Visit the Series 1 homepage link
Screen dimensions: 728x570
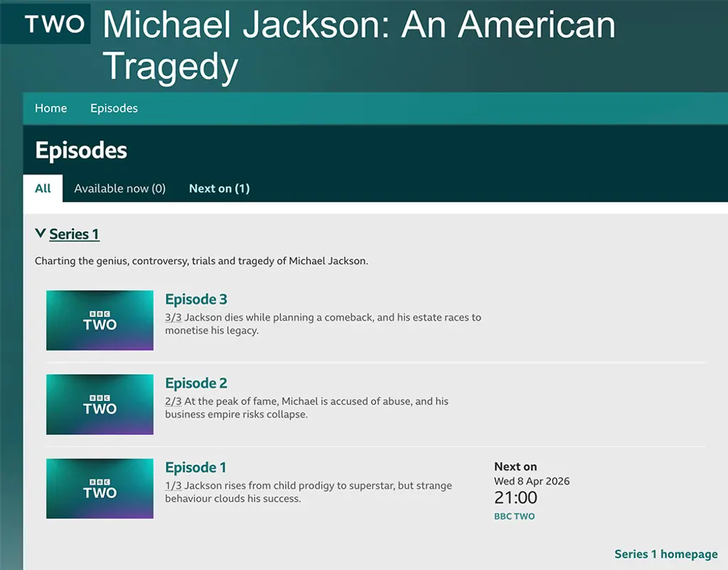click(x=665, y=554)
